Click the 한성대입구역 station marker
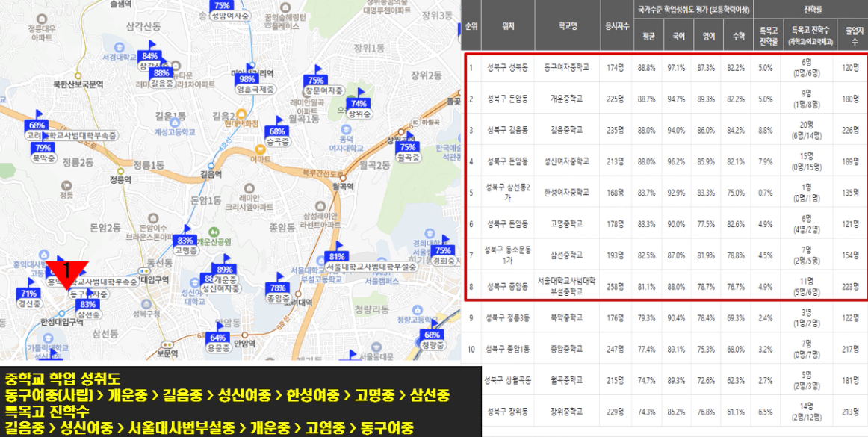Screen dimensions: 868x437 pos(62,314)
